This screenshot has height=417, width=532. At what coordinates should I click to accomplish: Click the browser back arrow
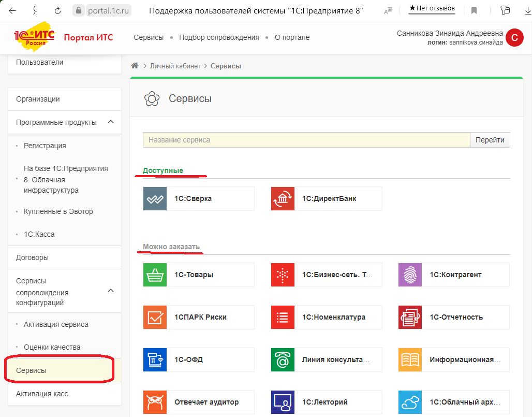click(x=12, y=10)
